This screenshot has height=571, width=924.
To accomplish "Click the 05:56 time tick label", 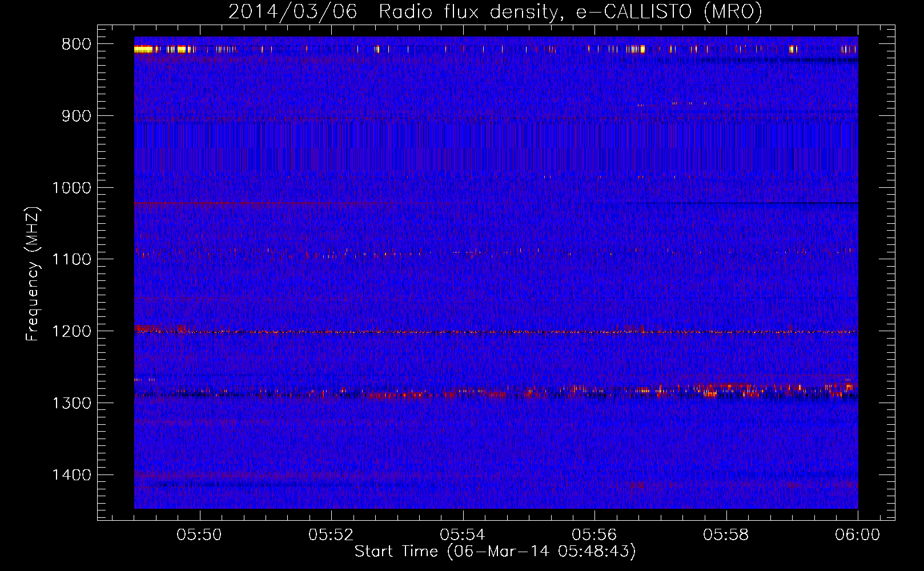I will 594,535.
